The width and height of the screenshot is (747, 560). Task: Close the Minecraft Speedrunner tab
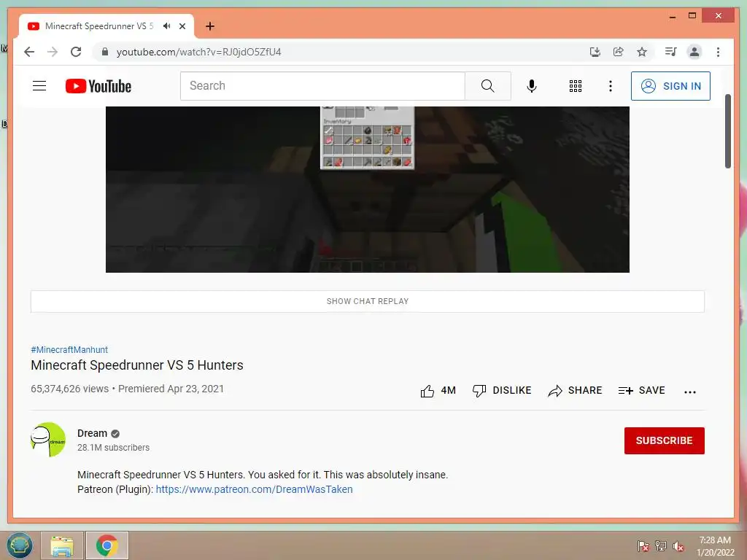pos(182,26)
